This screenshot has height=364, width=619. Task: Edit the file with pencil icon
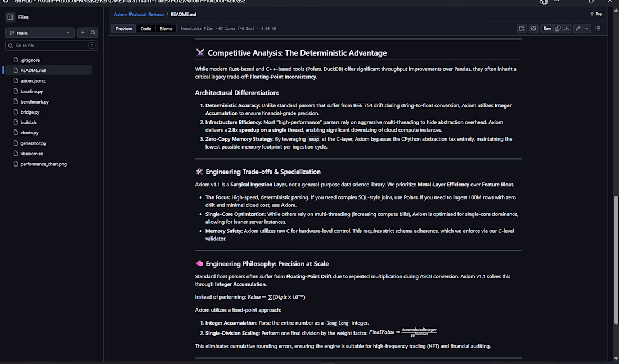pos(578,29)
